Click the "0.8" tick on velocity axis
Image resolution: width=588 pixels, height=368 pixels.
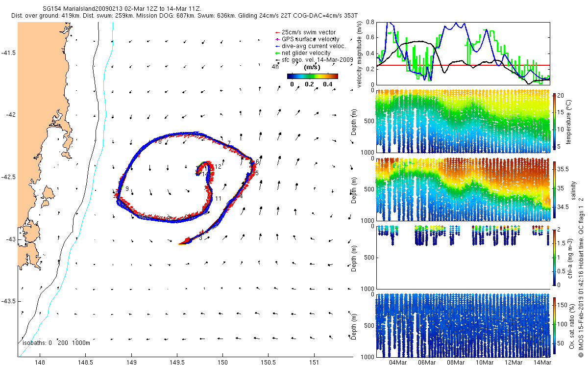pos(370,23)
